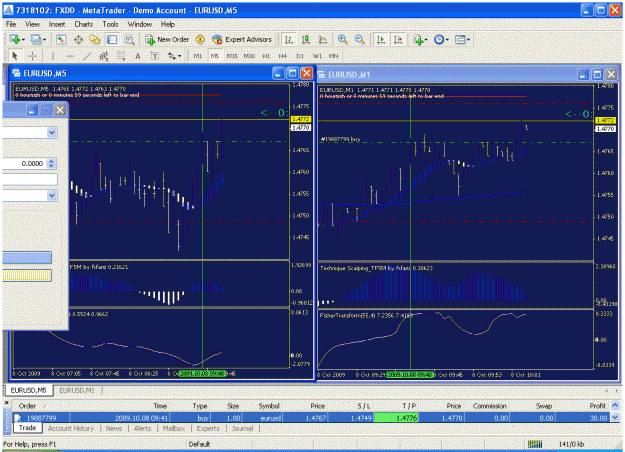Open the Strategy Tester magnifier icon

click(x=129, y=39)
